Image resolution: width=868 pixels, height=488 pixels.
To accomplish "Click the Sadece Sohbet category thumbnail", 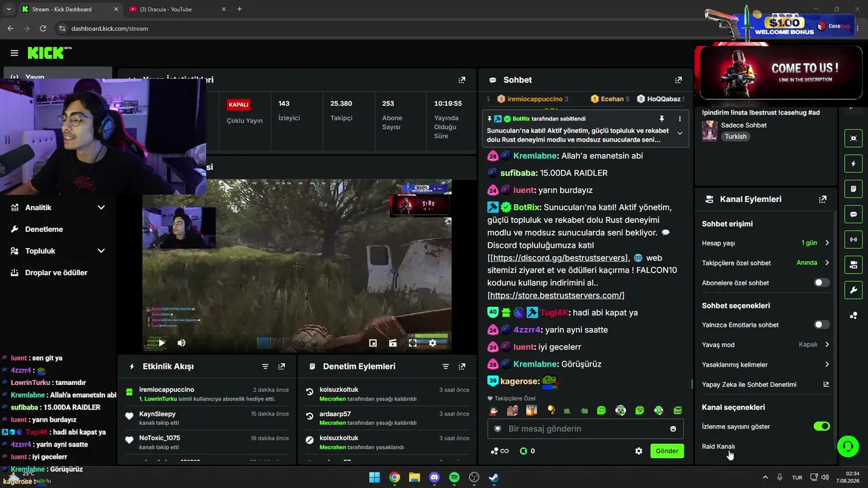I will pos(709,130).
